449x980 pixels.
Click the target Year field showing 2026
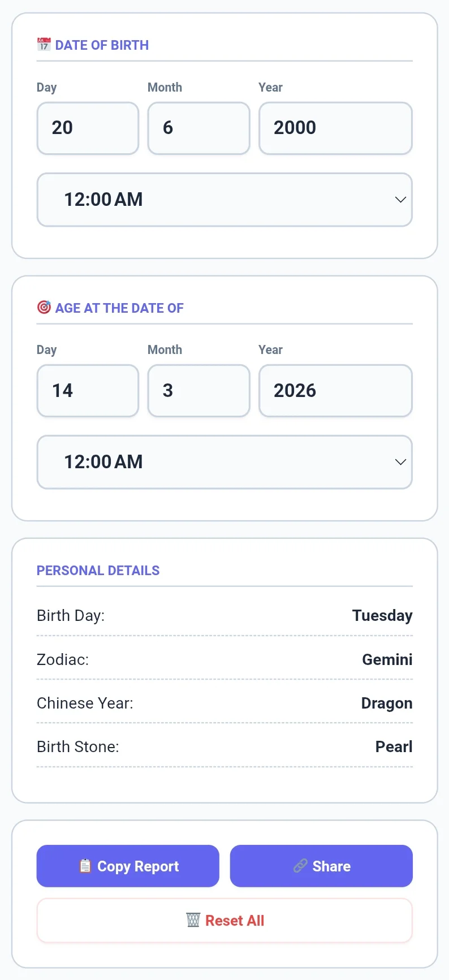(x=335, y=391)
